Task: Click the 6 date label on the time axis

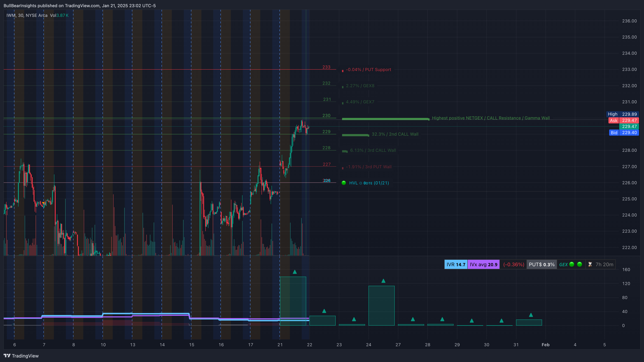Action: (15, 345)
